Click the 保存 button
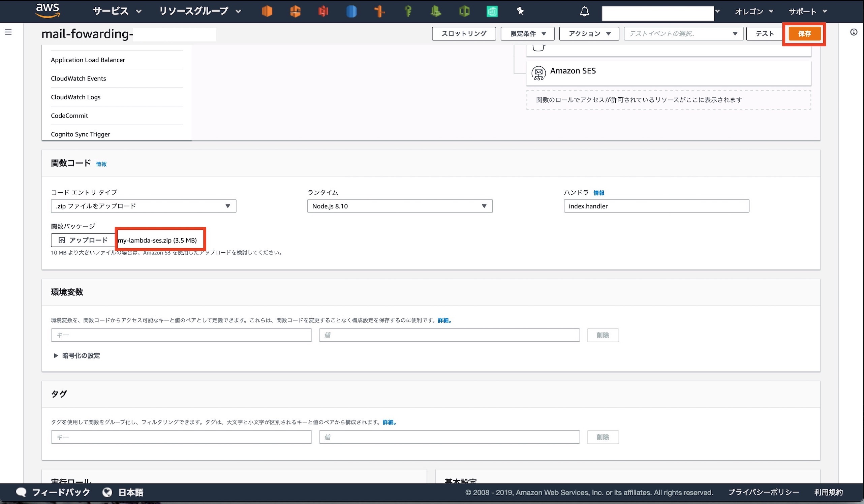Screen dimensions: 864x504 pos(804,34)
